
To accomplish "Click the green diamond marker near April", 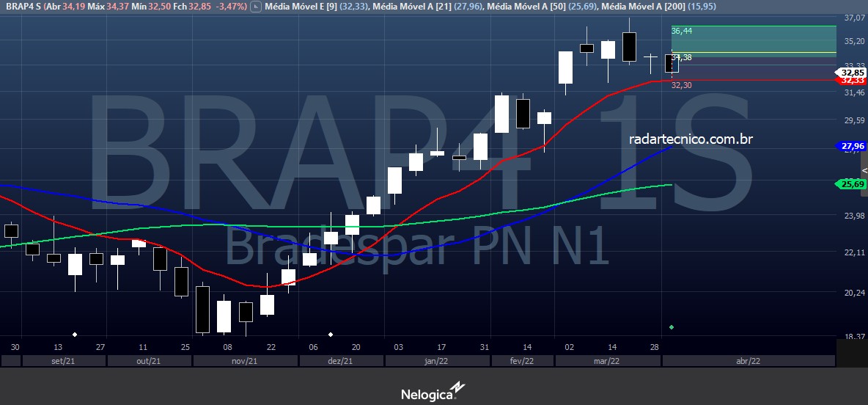I will click(x=672, y=327).
